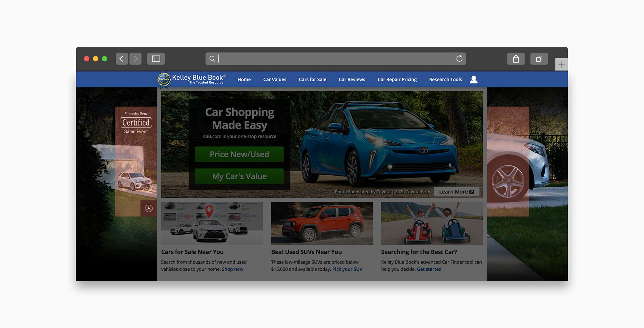This screenshot has height=328, width=644.
Task: Click the Photo Sponsored by Toyota caption
Action: coord(383,192)
